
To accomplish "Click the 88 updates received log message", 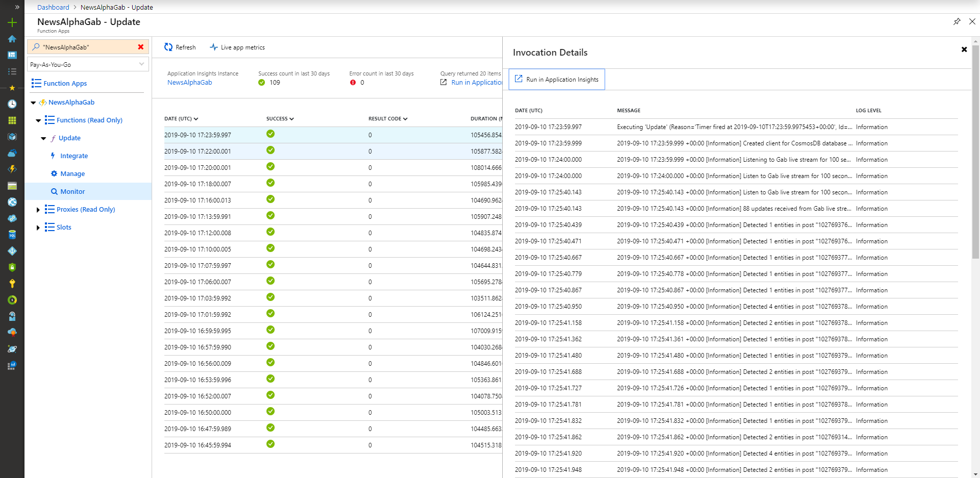I will [734, 209].
